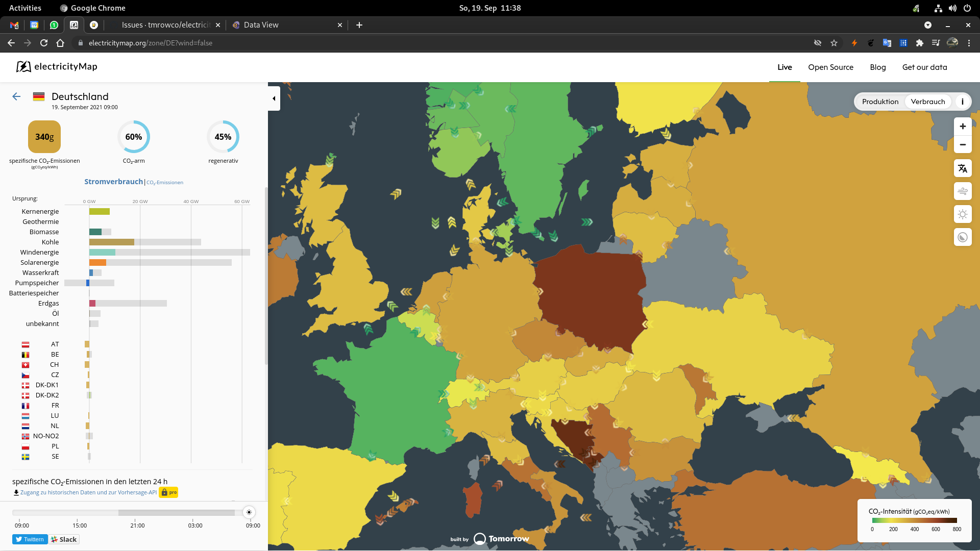This screenshot has height=551, width=980.
Task: Open the historical data and forecast API link
Action: (x=87, y=492)
